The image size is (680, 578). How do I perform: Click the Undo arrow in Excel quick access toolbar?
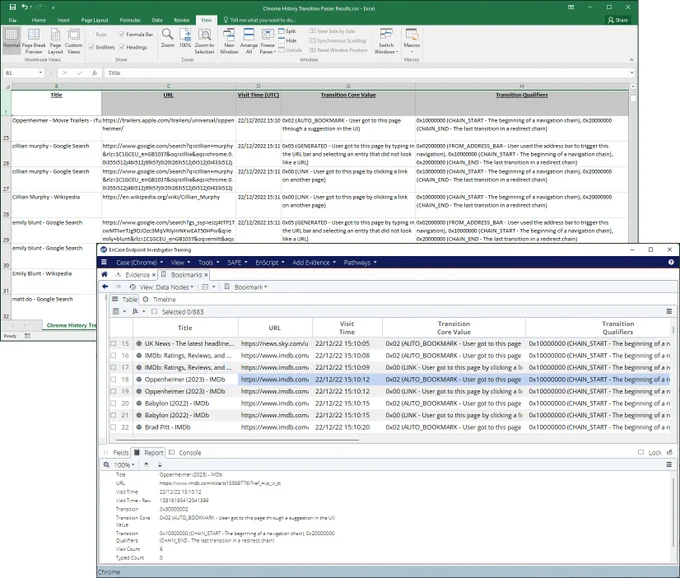(x=25, y=7)
